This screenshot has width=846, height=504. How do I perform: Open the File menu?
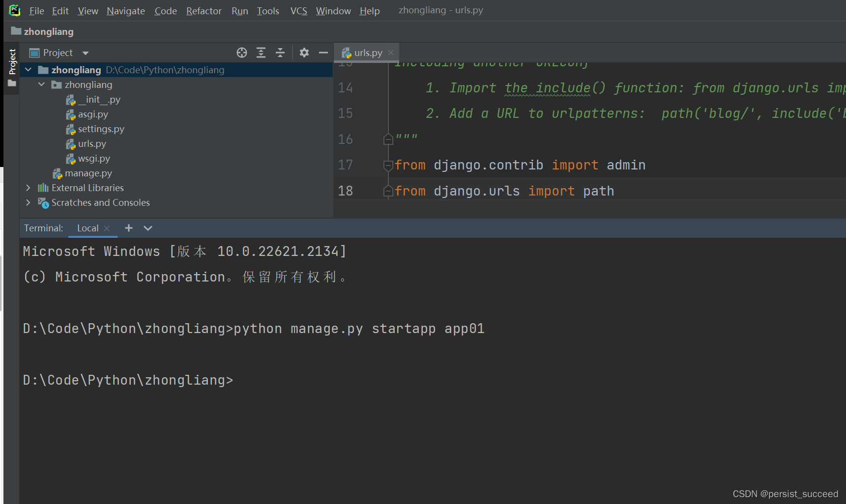36,11
